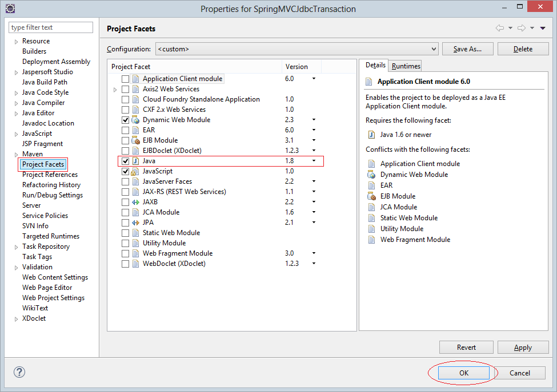This screenshot has height=392, width=557.
Task: Open the view menu triangle icon
Action: click(543, 28)
